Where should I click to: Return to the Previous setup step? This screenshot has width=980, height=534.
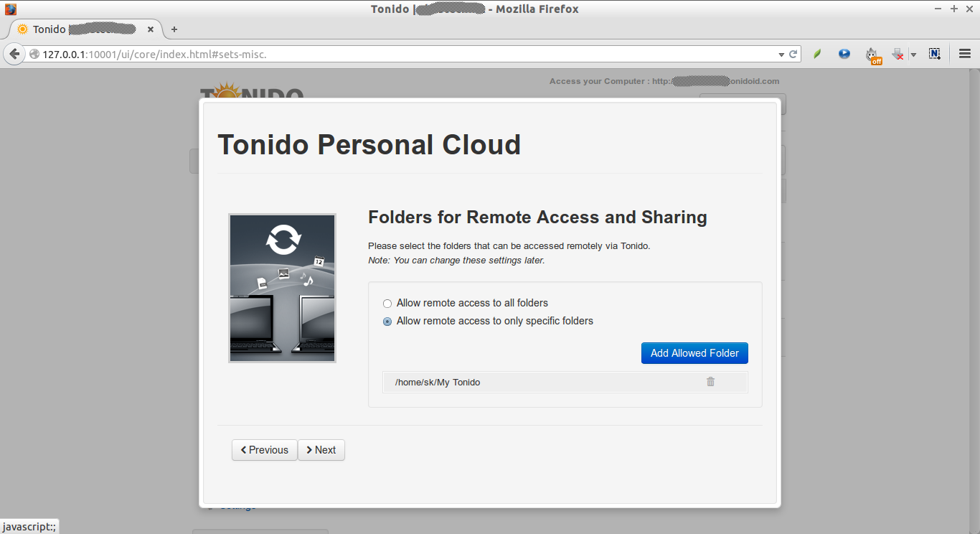[264, 450]
